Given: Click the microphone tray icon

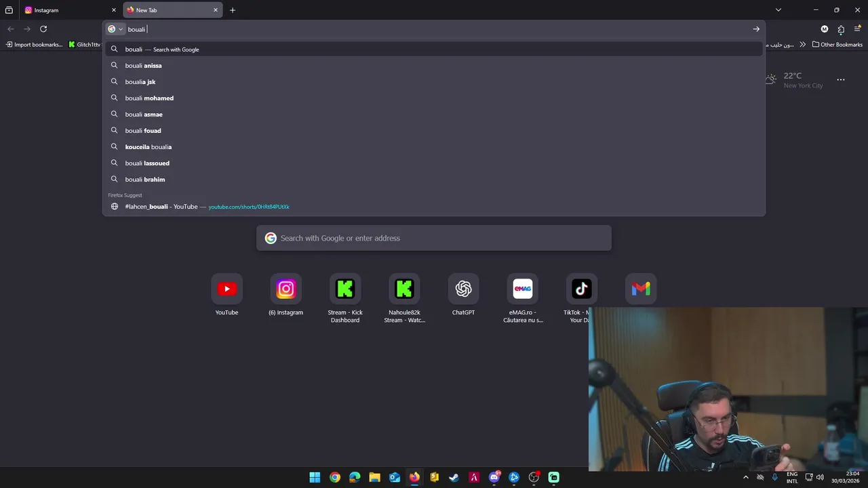Looking at the screenshot, I should (x=775, y=477).
